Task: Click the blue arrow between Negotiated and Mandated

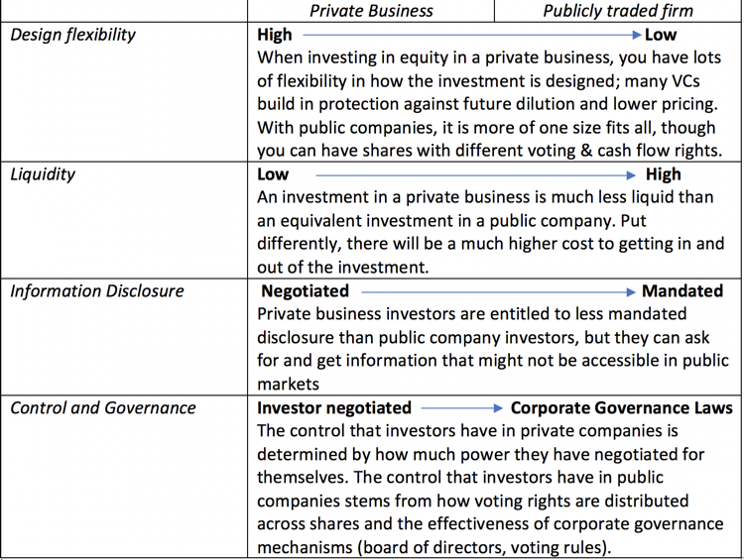Action: point(498,292)
